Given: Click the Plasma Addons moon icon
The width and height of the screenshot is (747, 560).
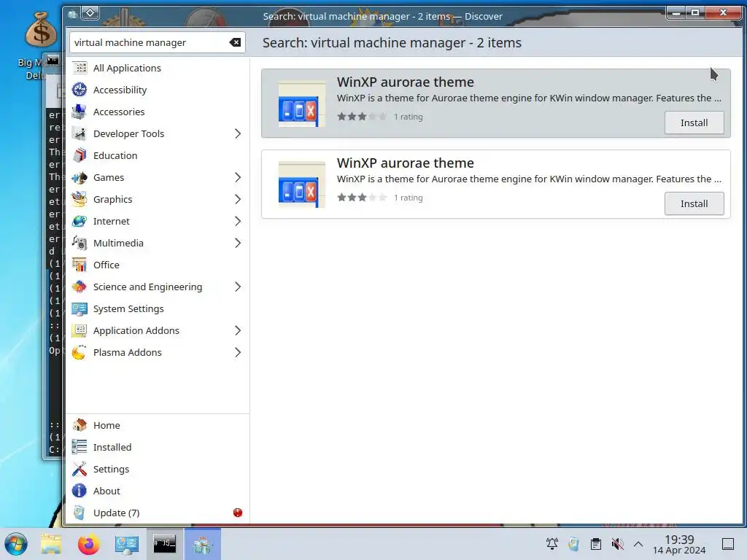Looking at the screenshot, I should click(80, 352).
